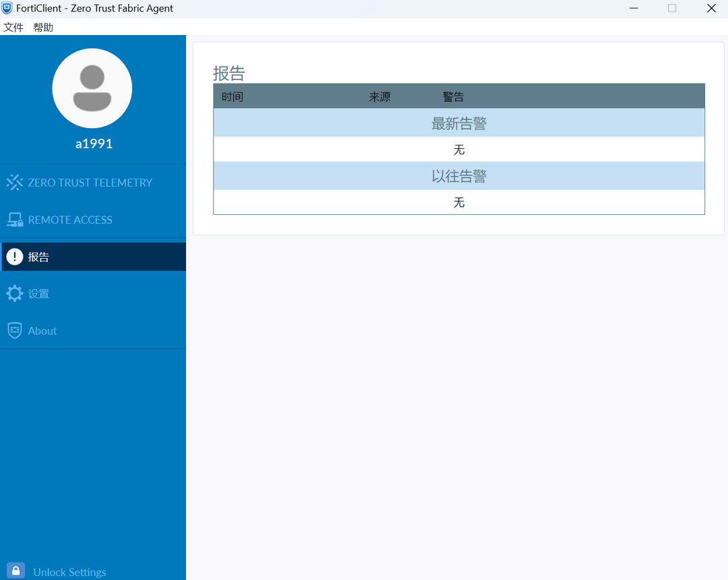The width and height of the screenshot is (728, 580).
Task: Open REMOTE ACCESS via its monitor icon
Action: pos(14,219)
